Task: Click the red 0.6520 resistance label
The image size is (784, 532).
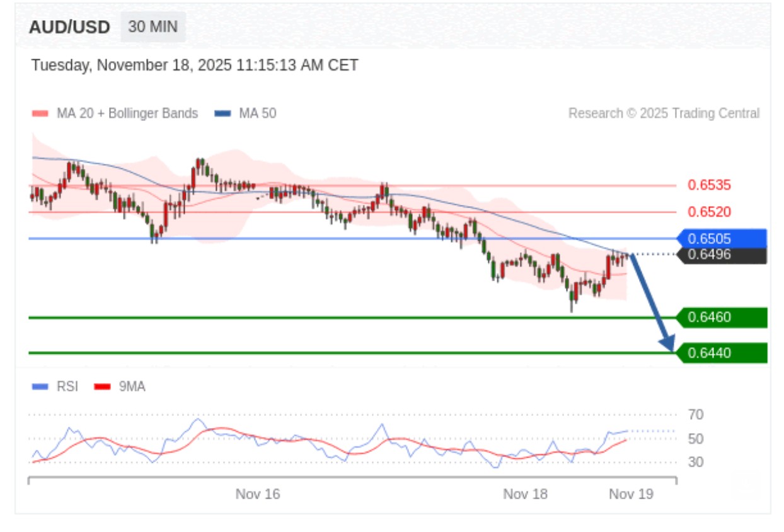Action: (709, 212)
